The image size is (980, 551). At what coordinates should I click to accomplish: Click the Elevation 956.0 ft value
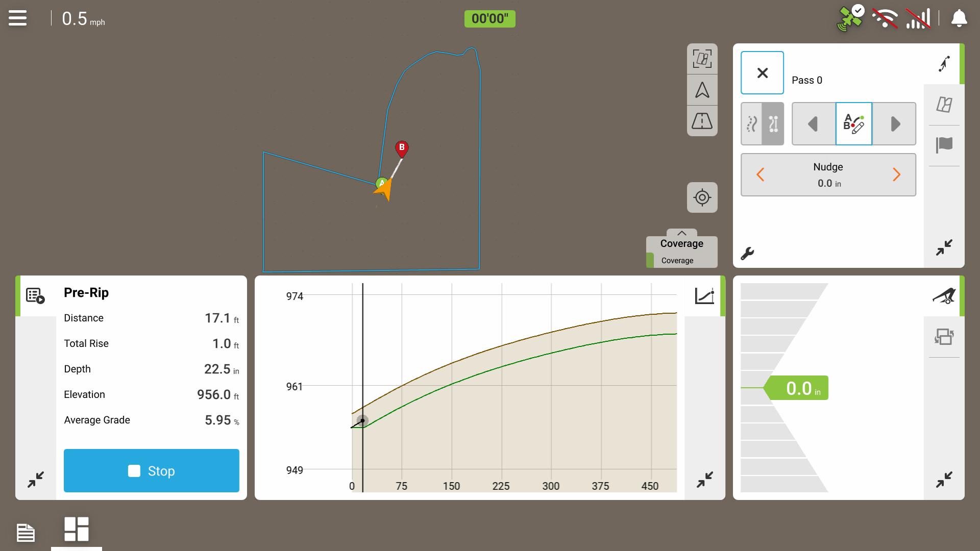point(218,395)
